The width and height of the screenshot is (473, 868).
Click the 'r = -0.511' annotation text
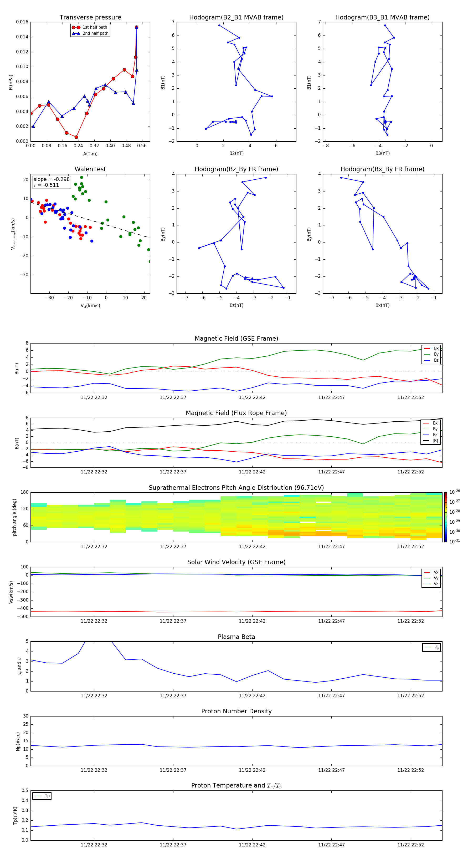click(47, 185)
